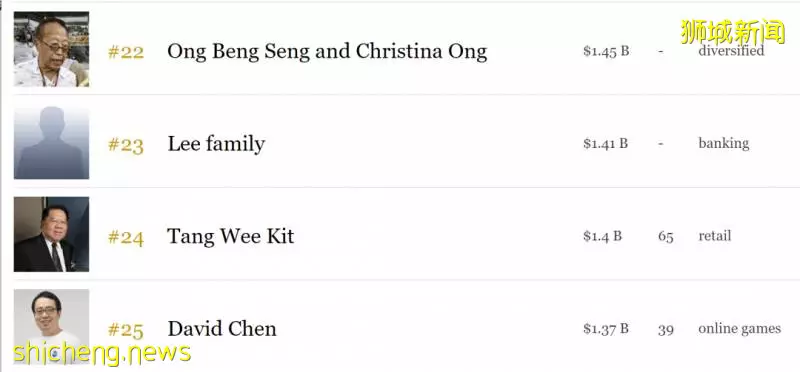The height and width of the screenshot is (372, 800).
Task: Click the banking industry label
Action: [x=723, y=143]
